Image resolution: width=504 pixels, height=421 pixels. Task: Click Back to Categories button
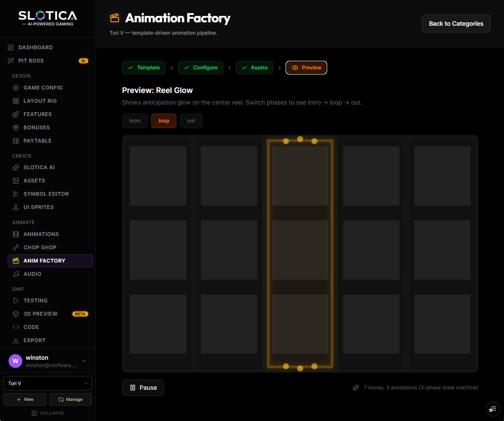click(456, 24)
